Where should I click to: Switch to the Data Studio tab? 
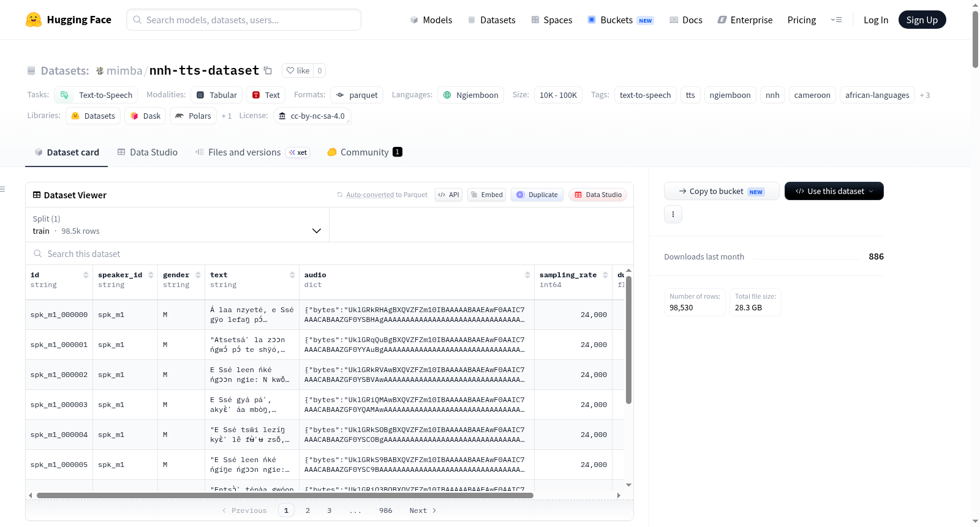click(148, 152)
